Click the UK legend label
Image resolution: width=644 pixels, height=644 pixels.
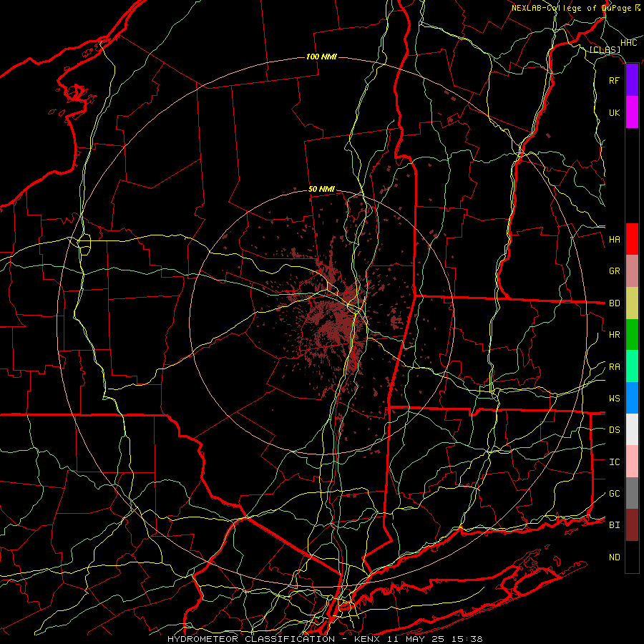[x=614, y=112]
